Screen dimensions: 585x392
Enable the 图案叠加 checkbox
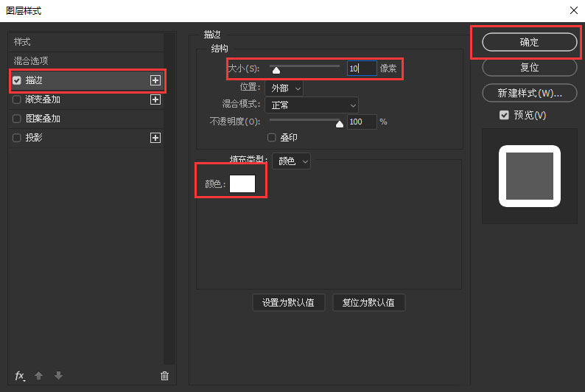pyautogui.click(x=17, y=119)
